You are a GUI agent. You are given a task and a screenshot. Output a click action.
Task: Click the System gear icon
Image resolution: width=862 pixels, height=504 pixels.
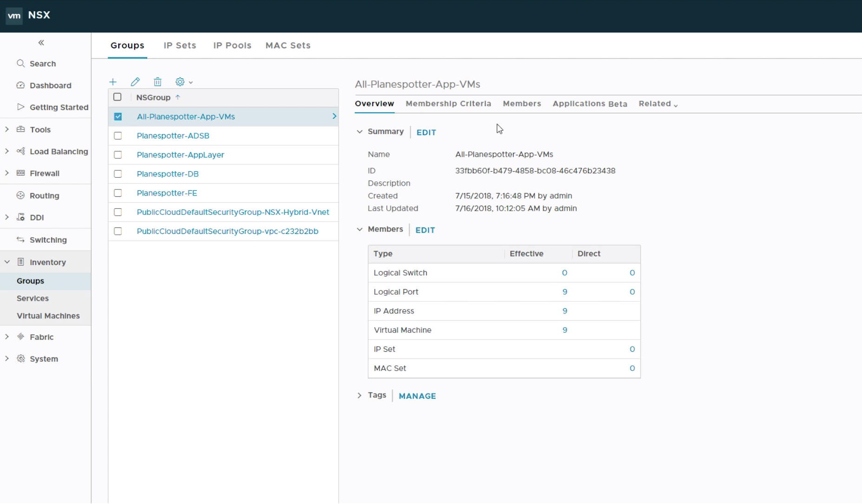(20, 358)
